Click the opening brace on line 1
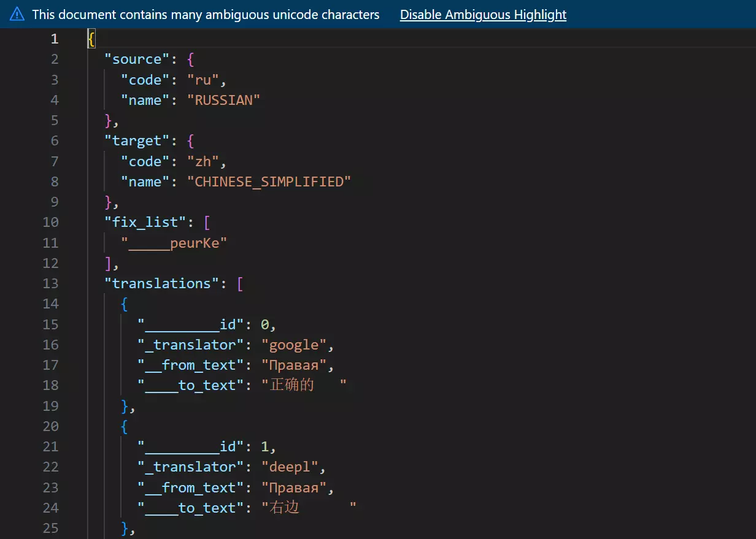756x539 pixels. (x=91, y=39)
